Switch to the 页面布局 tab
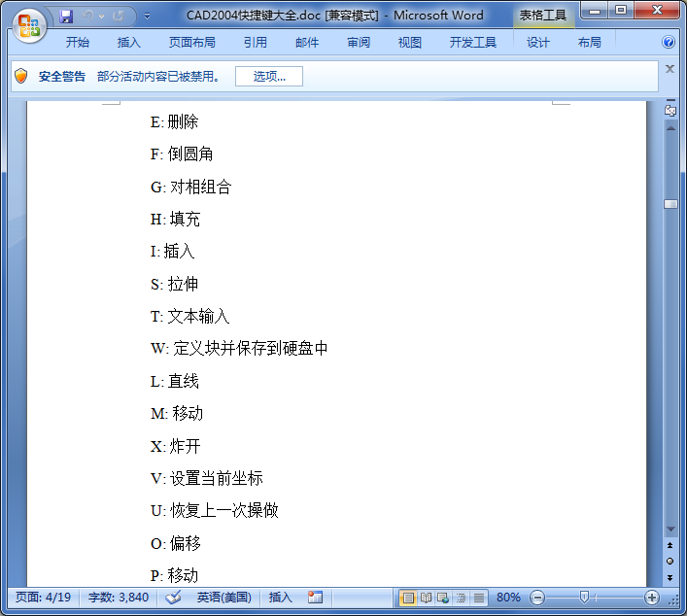Viewport: 687px width, 616px height. (x=191, y=43)
